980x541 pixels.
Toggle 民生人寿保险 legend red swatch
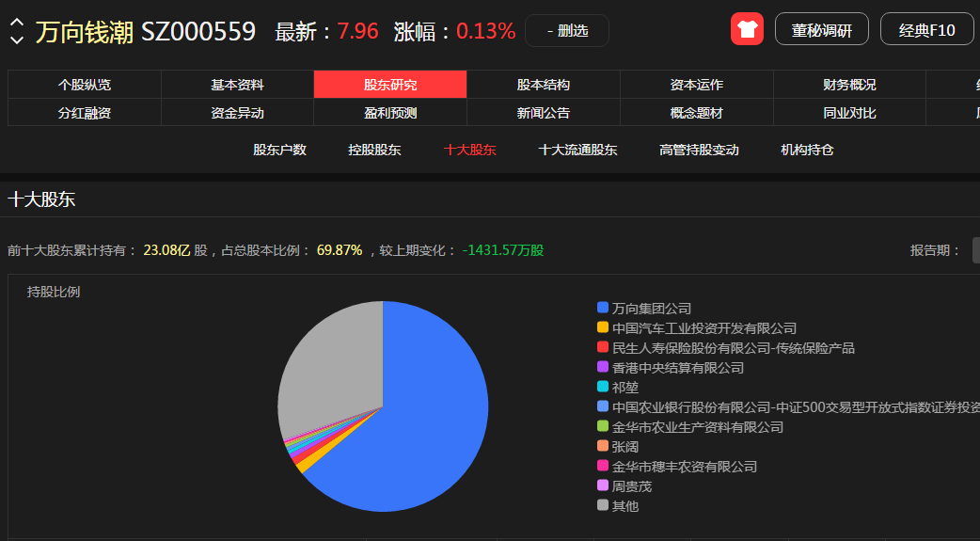[603, 346]
